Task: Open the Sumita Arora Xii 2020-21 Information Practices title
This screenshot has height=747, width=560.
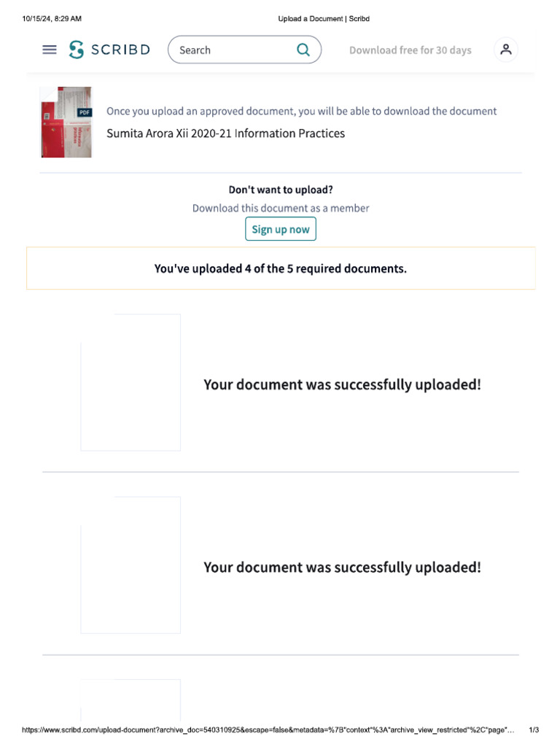Action: (x=225, y=133)
